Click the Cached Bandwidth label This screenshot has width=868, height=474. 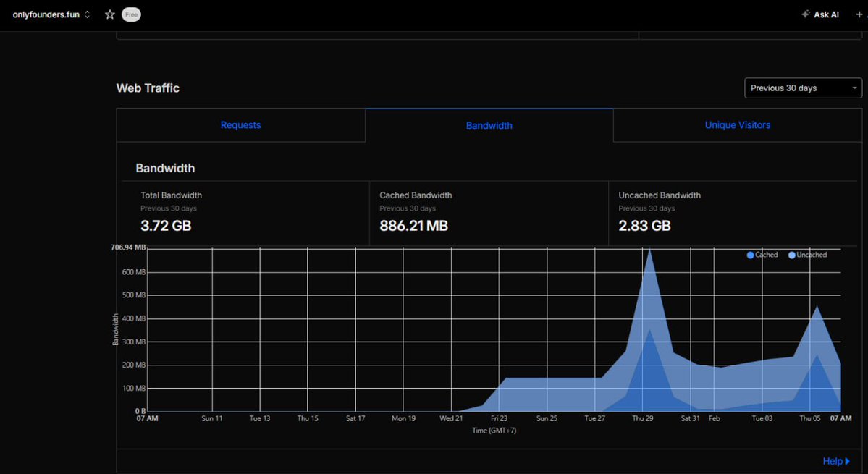(416, 195)
